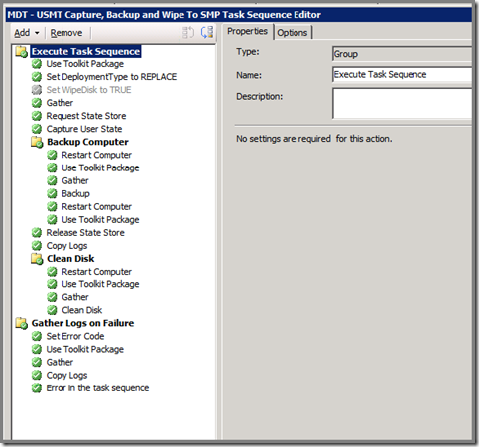Click the folder icon beside Execute Task Sequence
This screenshot has height=447, width=479.
(x=22, y=52)
